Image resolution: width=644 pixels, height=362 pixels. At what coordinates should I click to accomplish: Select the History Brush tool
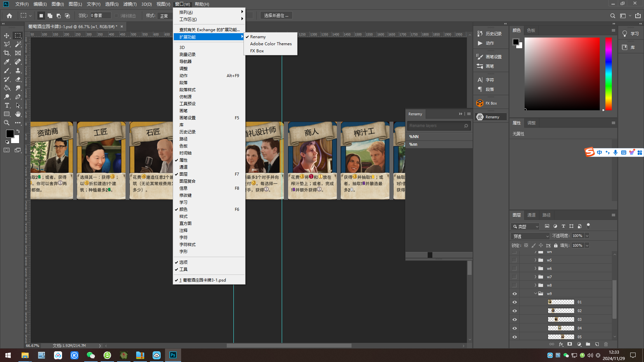point(7,79)
